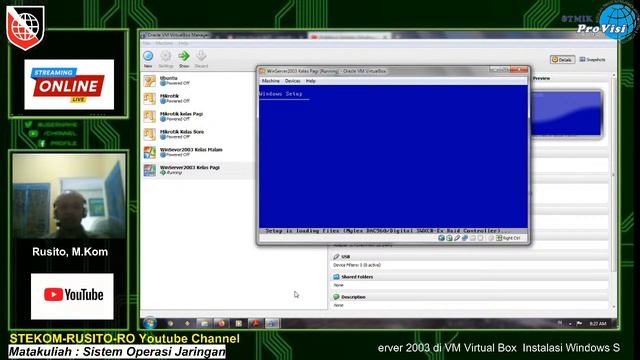Click the Details button in VirtualBox Manager

click(562, 60)
